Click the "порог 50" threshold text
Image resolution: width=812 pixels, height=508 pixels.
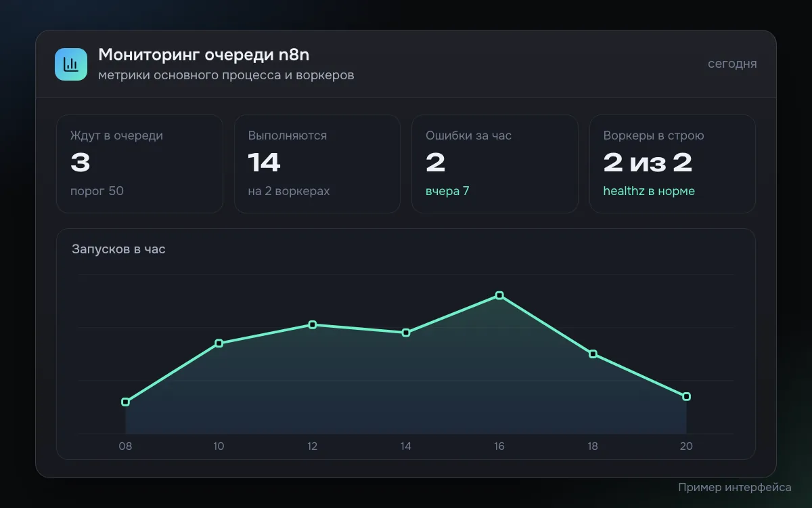[97, 191]
